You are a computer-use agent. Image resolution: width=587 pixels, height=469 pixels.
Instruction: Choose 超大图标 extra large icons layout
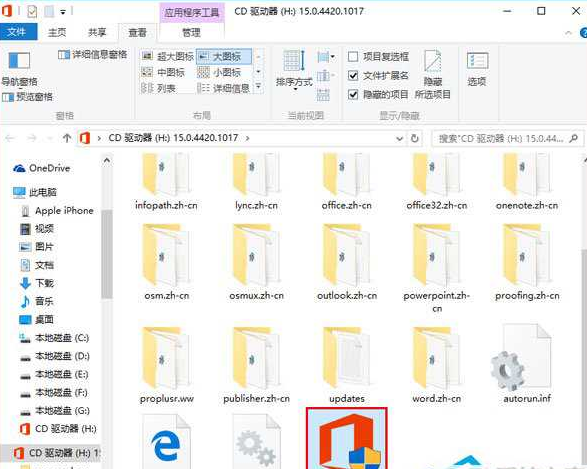(x=168, y=57)
